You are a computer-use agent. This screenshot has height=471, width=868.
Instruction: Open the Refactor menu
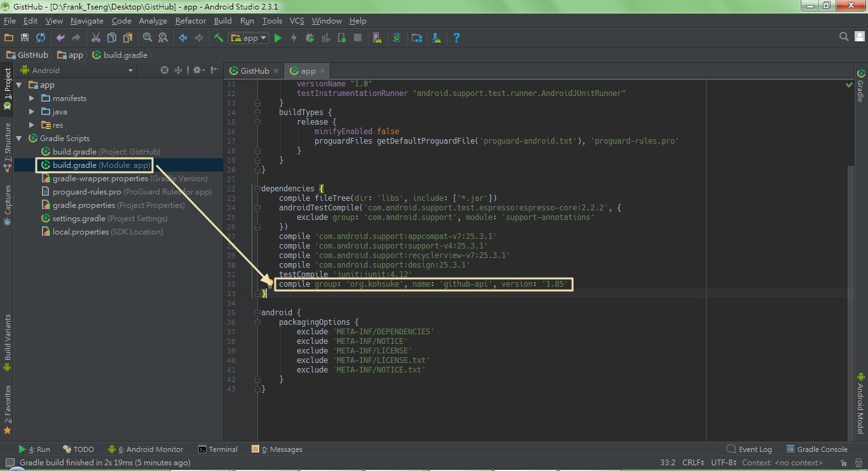191,21
